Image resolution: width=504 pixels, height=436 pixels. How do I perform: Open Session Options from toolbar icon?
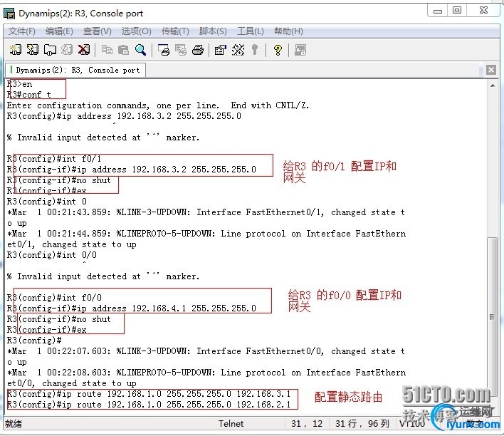(221, 50)
